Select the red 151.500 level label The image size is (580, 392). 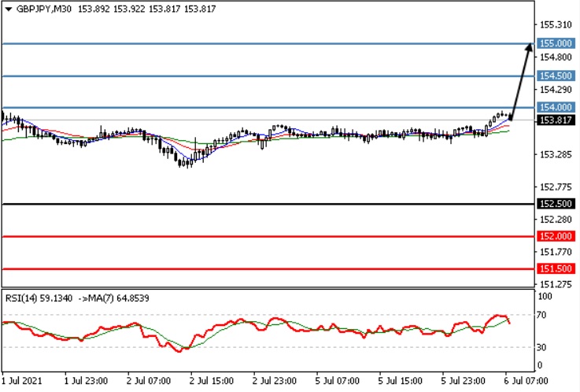tap(556, 268)
